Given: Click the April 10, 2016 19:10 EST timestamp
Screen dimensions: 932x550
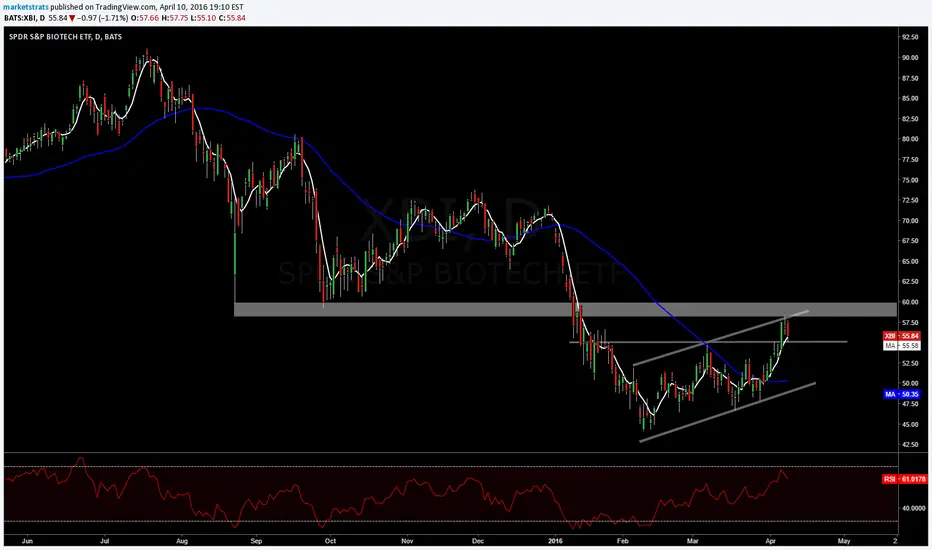Looking at the screenshot, I should click(201, 7).
